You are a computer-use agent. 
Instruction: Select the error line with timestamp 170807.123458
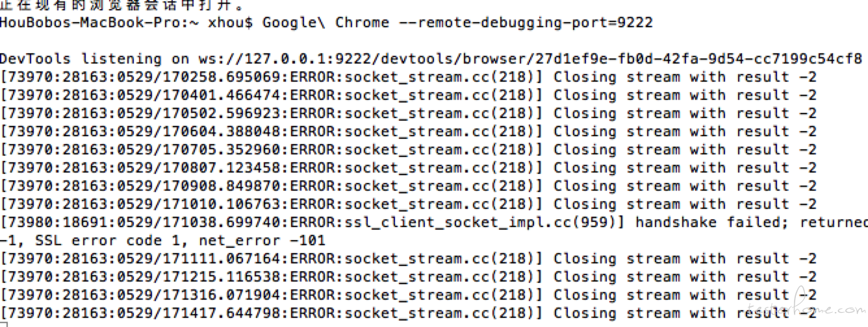point(408,168)
